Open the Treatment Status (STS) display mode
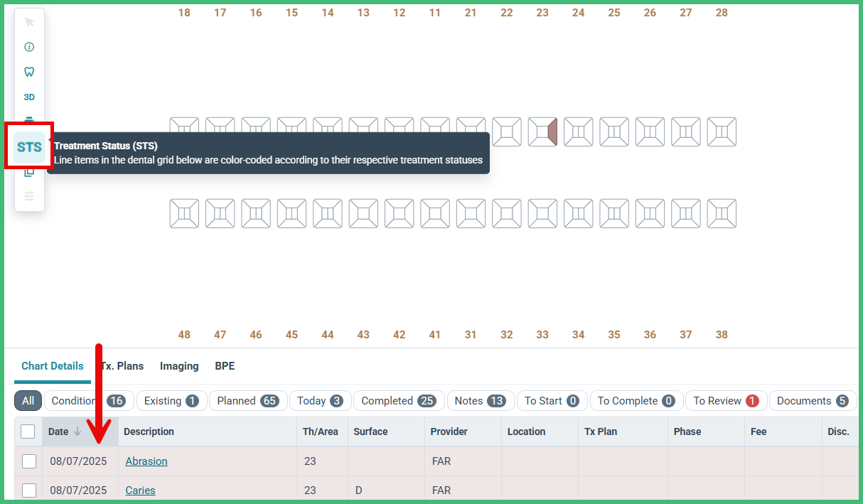This screenshot has height=504, width=863. coord(28,146)
